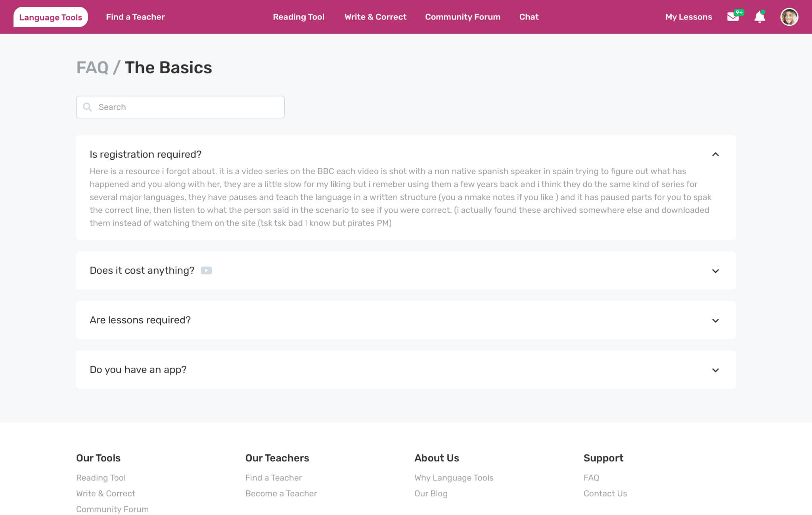Open Become a Teacher footer link
Image resolution: width=812 pixels, height=515 pixels.
[281, 494]
